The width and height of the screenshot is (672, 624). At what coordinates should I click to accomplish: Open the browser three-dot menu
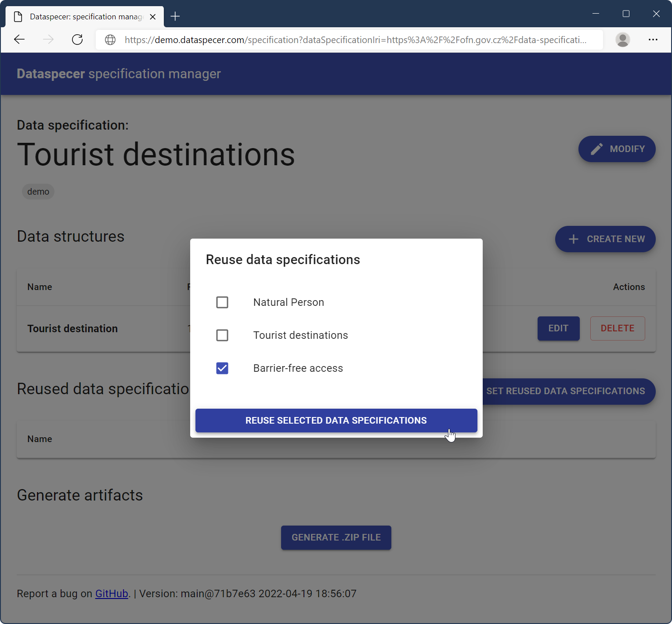point(653,40)
